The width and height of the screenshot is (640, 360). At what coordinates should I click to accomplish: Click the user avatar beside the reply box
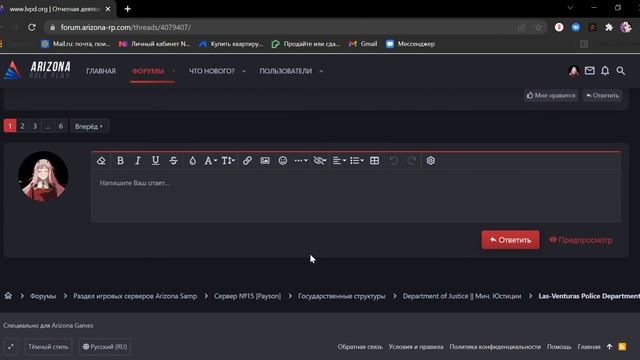tap(43, 177)
